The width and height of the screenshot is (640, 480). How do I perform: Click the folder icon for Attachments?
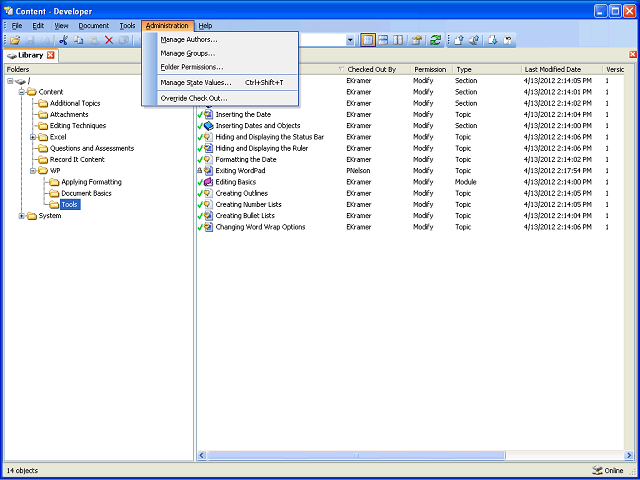click(43, 115)
